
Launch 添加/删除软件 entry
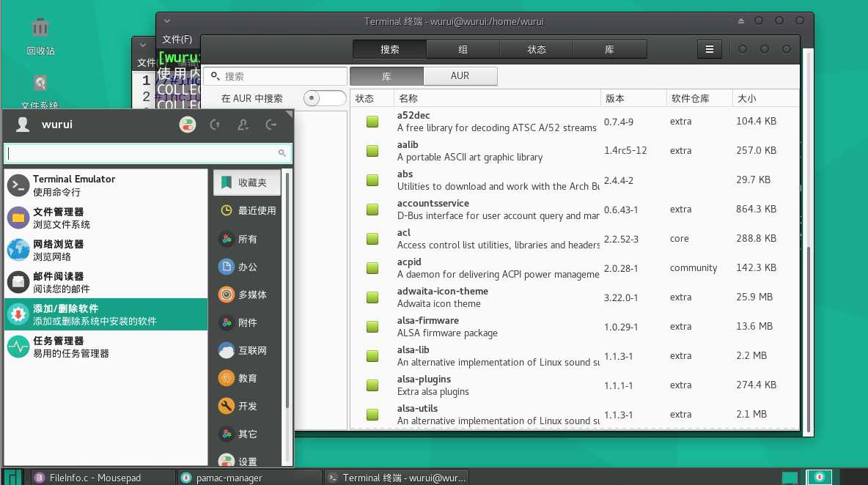(106, 314)
